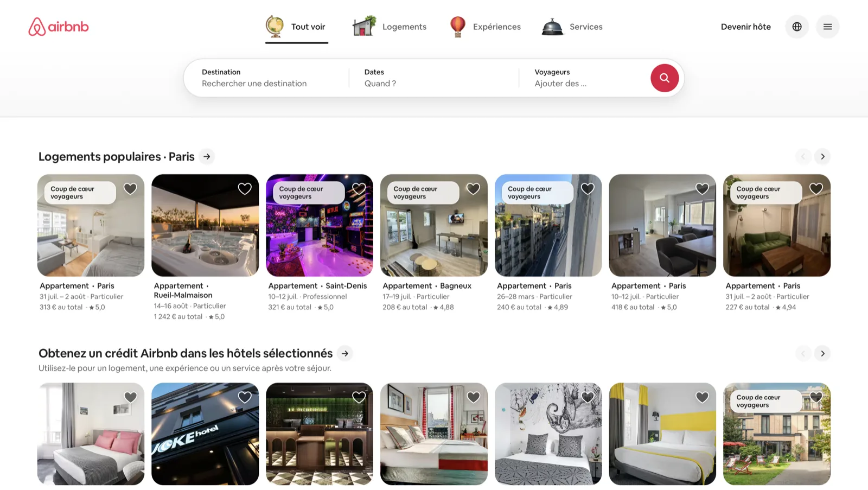Show next popular Paris listings

point(822,157)
